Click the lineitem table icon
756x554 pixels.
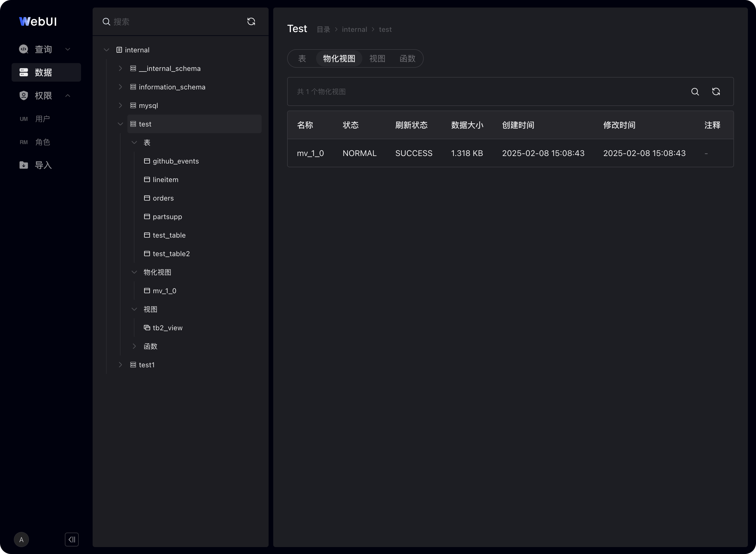(x=147, y=179)
